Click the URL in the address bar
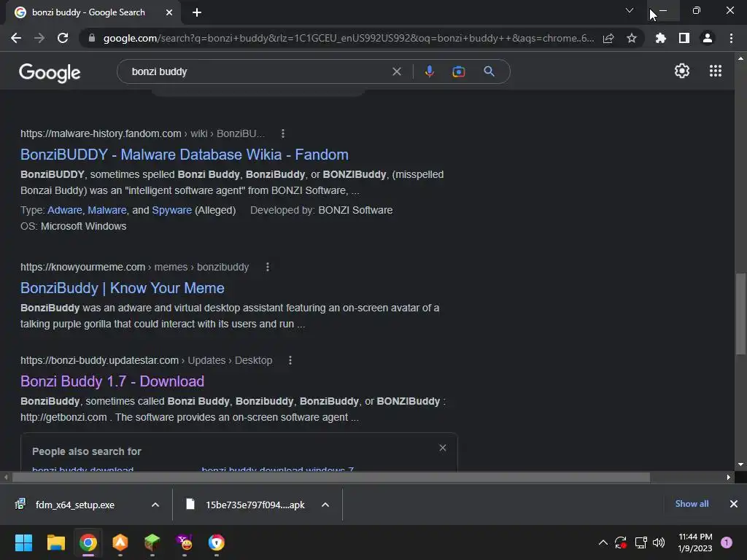This screenshot has height=560, width=747. 348,38
